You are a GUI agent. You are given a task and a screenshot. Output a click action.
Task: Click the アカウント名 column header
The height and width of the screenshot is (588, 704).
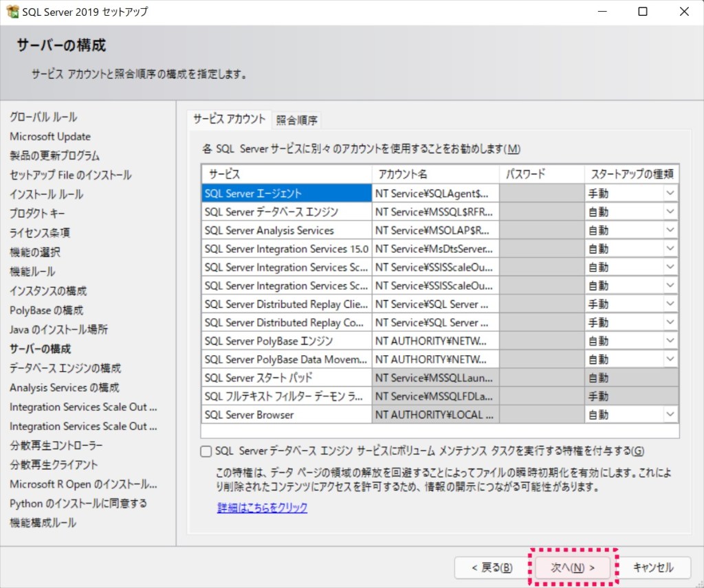pyautogui.click(x=435, y=174)
